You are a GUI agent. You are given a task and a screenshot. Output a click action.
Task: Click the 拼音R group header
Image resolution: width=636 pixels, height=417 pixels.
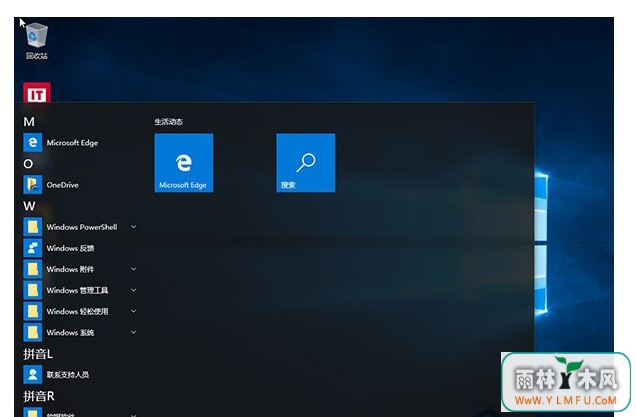[39, 396]
